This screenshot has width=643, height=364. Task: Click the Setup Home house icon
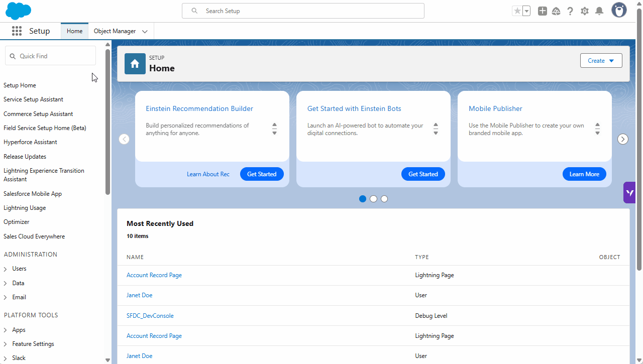135,64
